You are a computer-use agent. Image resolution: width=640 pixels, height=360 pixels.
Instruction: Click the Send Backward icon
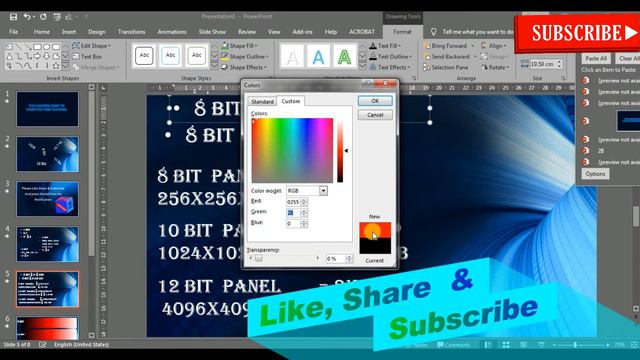click(427, 56)
